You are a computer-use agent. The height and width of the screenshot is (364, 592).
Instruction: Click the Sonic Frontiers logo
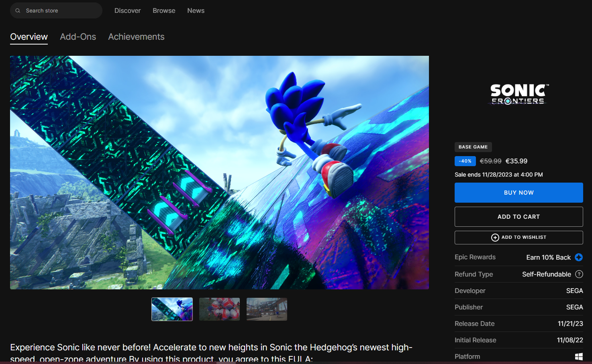pyautogui.click(x=519, y=94)
